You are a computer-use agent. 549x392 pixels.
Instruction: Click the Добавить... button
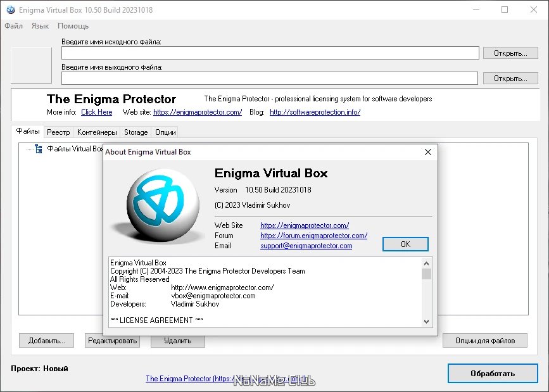pyautogui.click(x=47, y=341)
